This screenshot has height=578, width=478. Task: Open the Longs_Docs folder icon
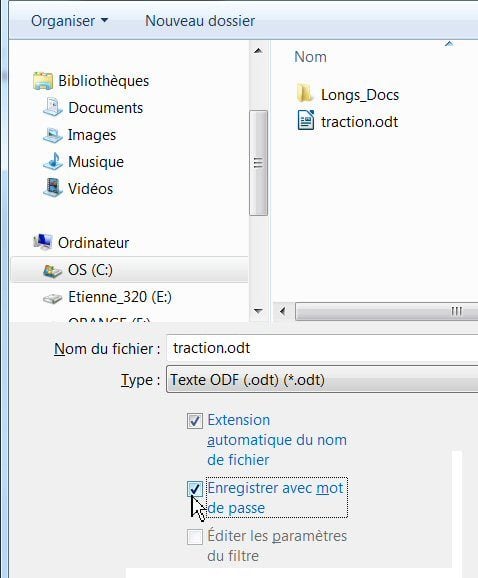[305, 94]
